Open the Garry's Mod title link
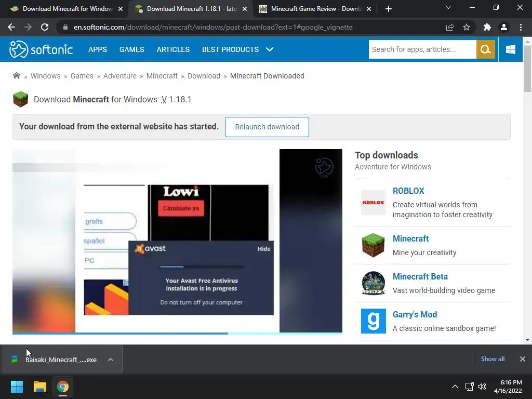 click(415, 314)
